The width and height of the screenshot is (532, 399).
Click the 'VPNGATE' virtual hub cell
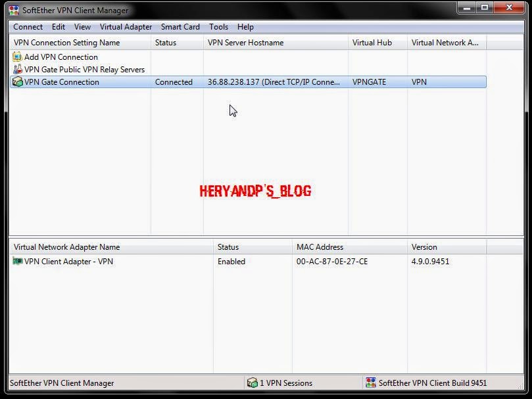click(369, 82)
